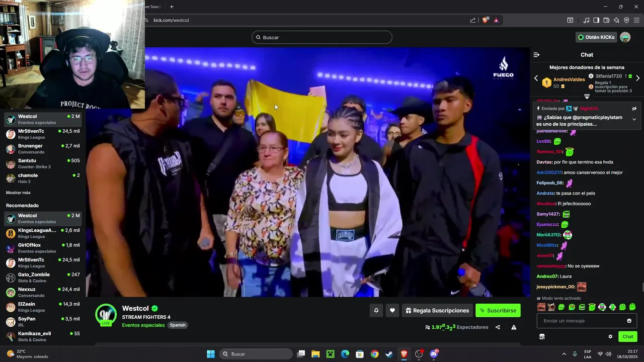Expand the pinned pragmaticplaylatam message chevron
Image resolution: width=644 pixels, height=362 pixels.
[x=634, y=119]
